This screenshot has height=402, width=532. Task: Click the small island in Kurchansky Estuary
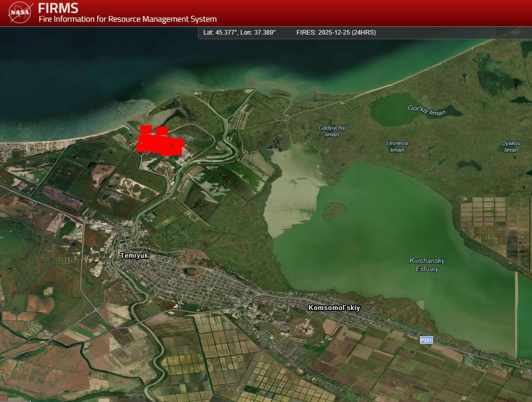(333, 210)
